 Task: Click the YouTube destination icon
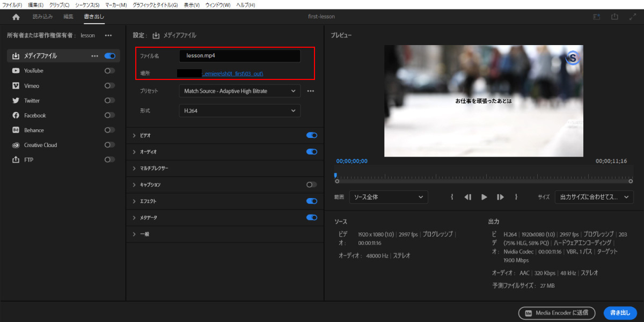coord(16,71)
